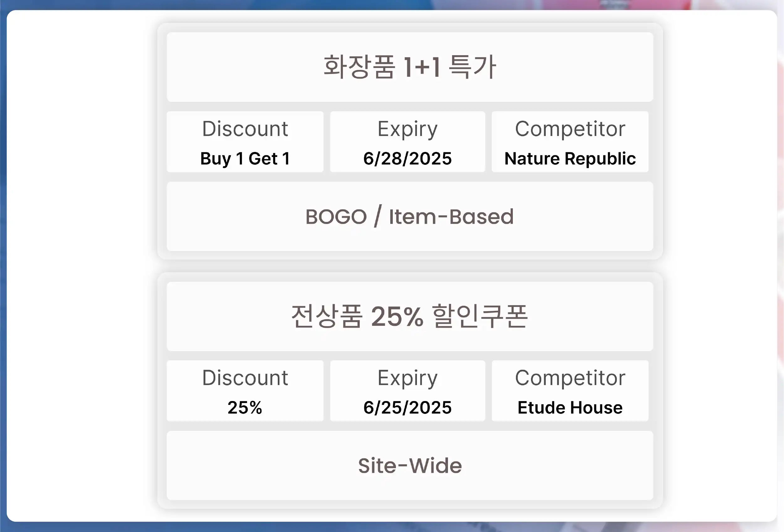The width and height of the screenshot is (784, 532).
Task: Open the Etude House competitor name
Action: point(570,407)
